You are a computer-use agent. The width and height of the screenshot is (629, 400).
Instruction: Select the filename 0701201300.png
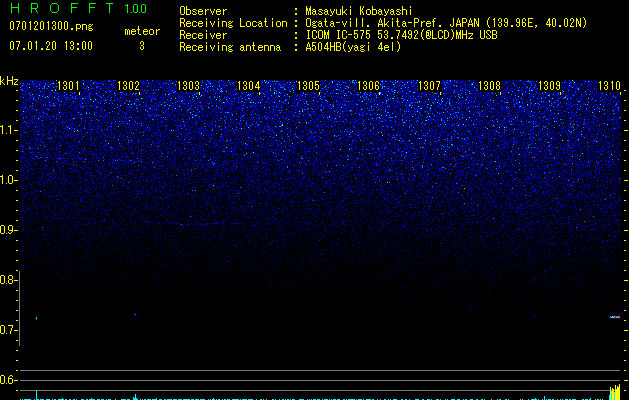tap(51, 27)
